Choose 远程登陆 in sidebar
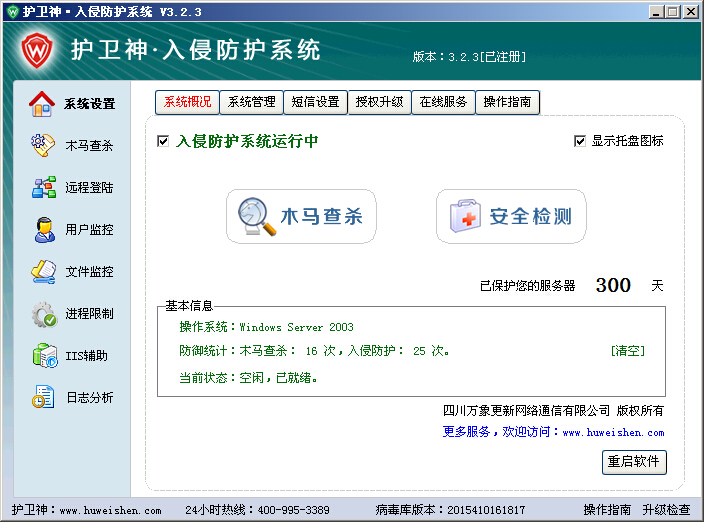Image resolution: width=704 pixels, height=522 pixels. coord(89,187)
